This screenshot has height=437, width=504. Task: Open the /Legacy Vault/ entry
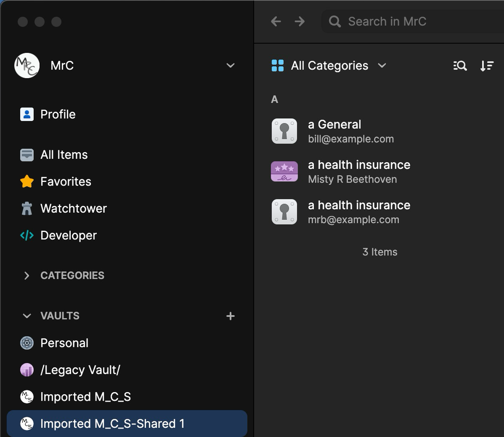point(80,370)
